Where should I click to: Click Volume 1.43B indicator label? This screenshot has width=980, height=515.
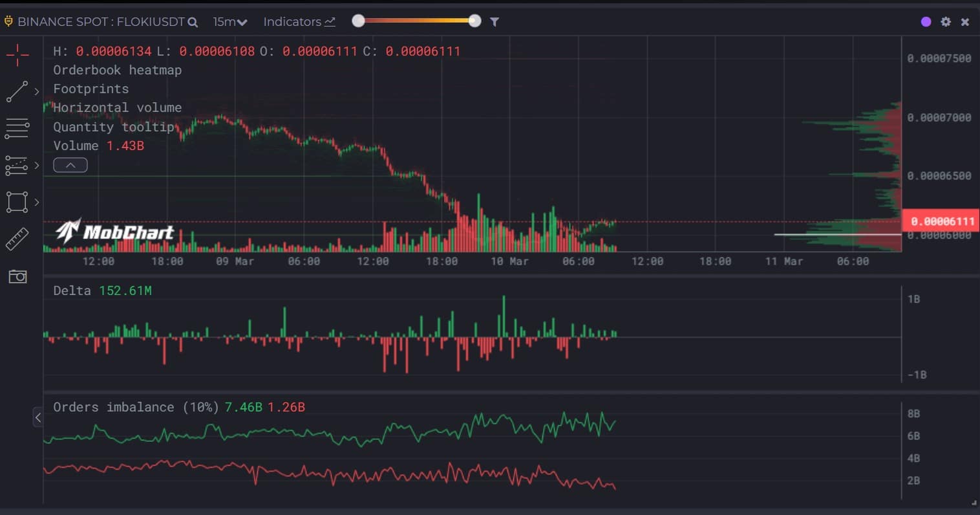point(98,146)
